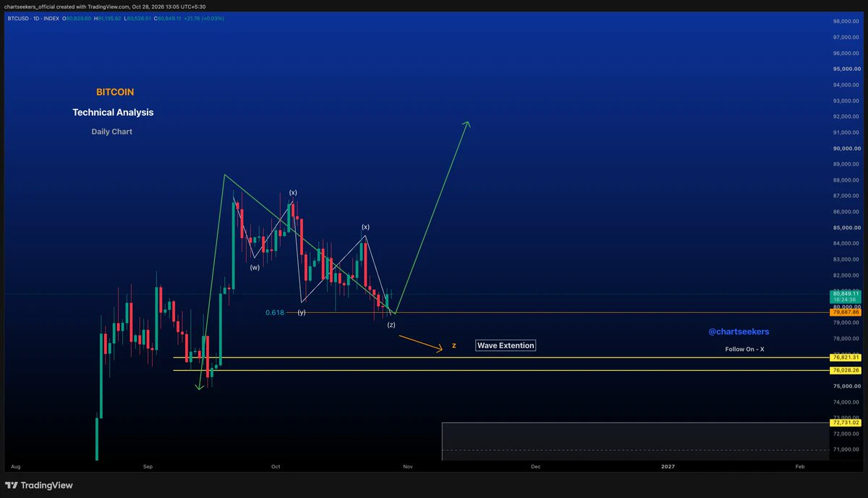Click the (y) wave label

(302, 312)
